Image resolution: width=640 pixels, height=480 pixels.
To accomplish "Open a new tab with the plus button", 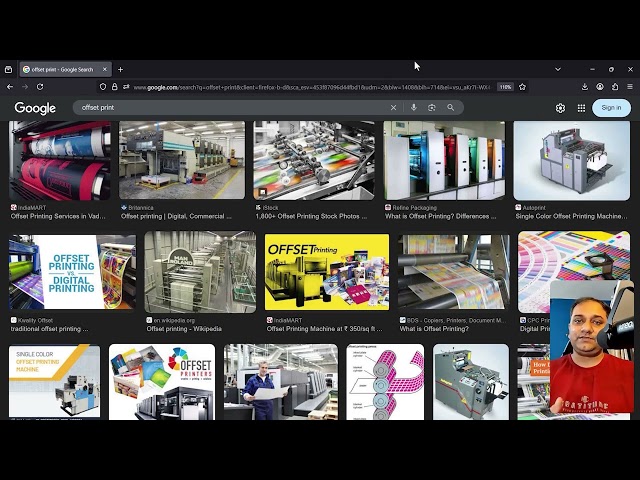I will point(120,69).
